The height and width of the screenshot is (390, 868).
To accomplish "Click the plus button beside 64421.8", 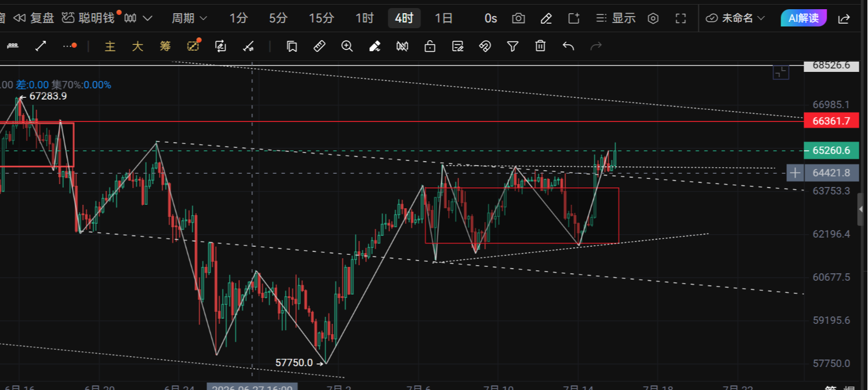I will [795, 173].
